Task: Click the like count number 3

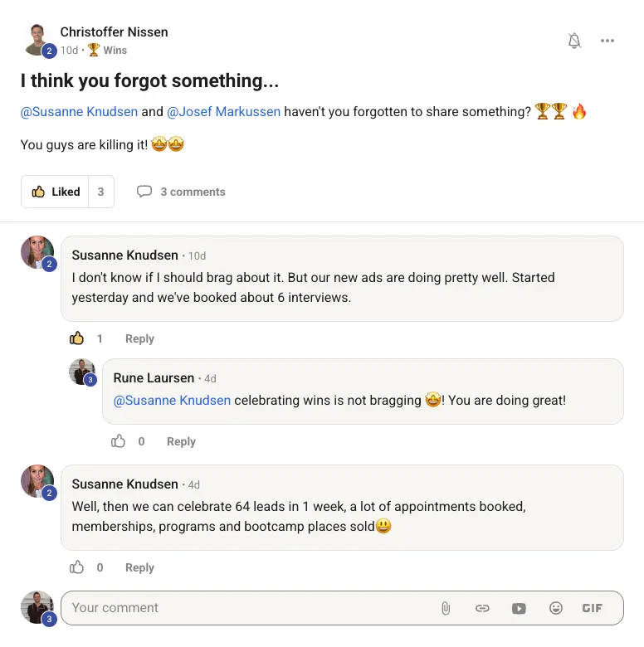Action: tap(100, 192)
